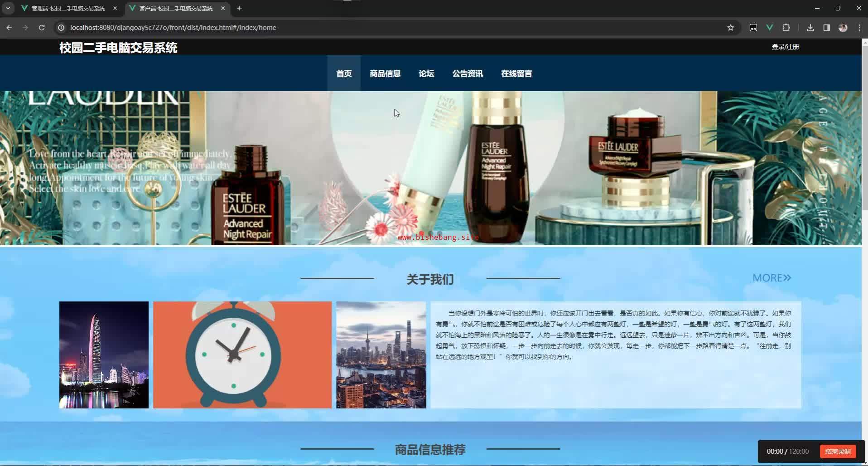The width and height of the screenshot is (868, 466).
Task: Bookmark this page with the star
Action: coord(730,28)
